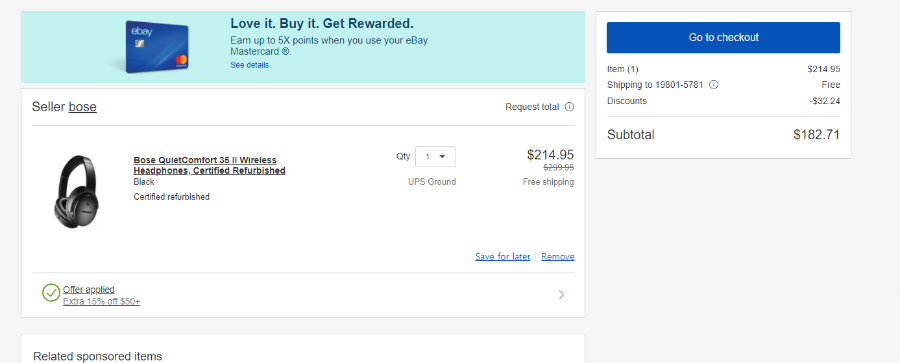Click the Offer applied link
This screenshot has height=363, width=900.
click(89, 289)
